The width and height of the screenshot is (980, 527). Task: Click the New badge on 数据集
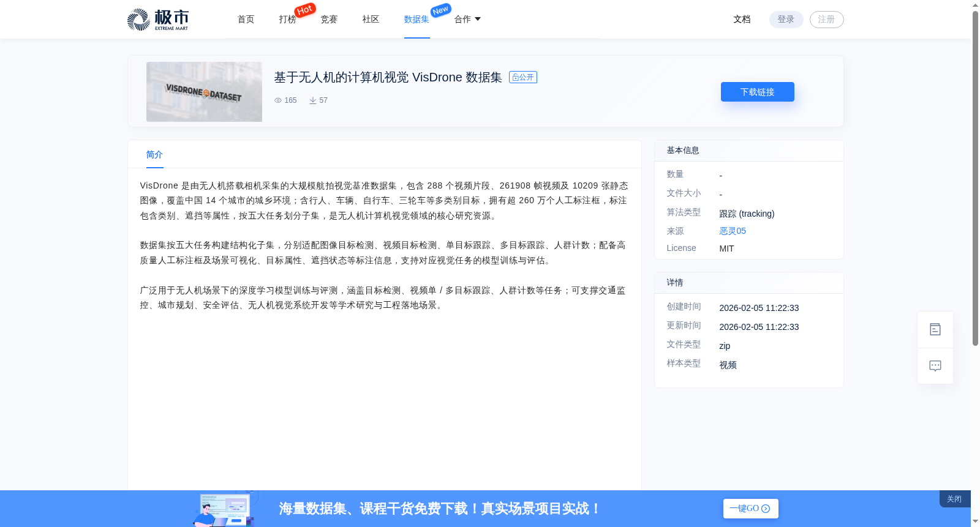coord(440,10)
